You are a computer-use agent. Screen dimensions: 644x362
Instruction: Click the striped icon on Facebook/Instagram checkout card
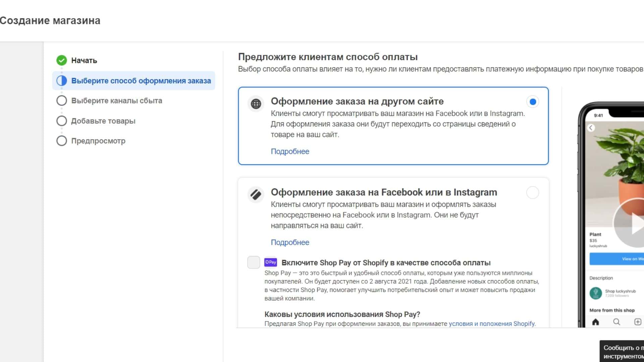[256, 195]
